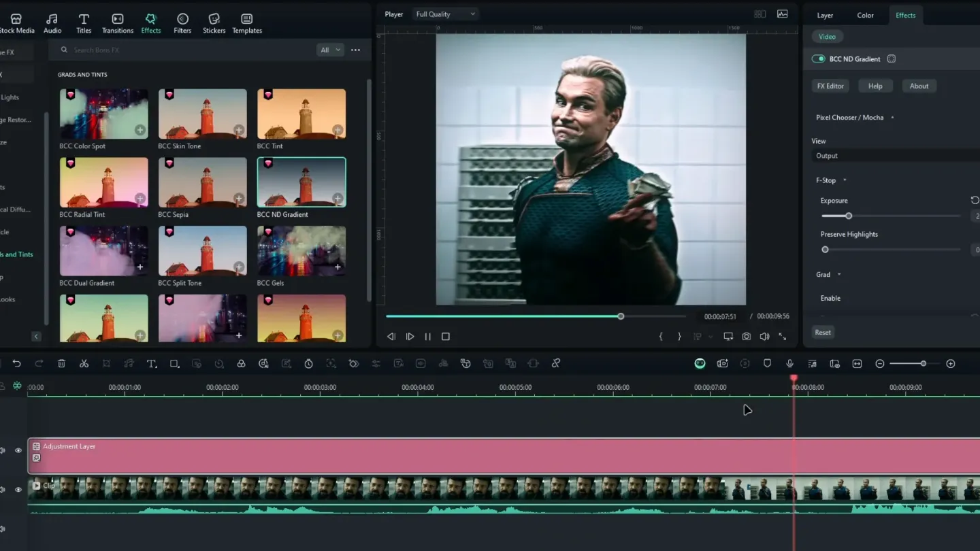Open the Transitions tab

118,23
